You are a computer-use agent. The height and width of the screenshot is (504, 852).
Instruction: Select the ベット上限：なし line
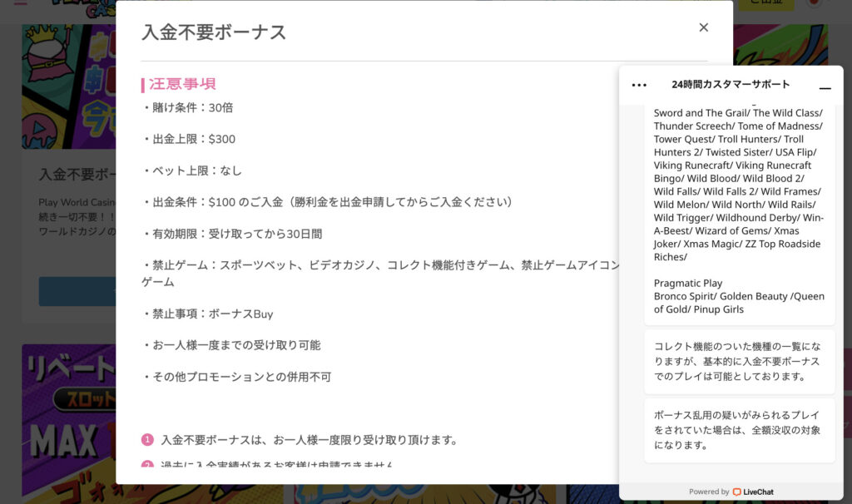(192, 170)
